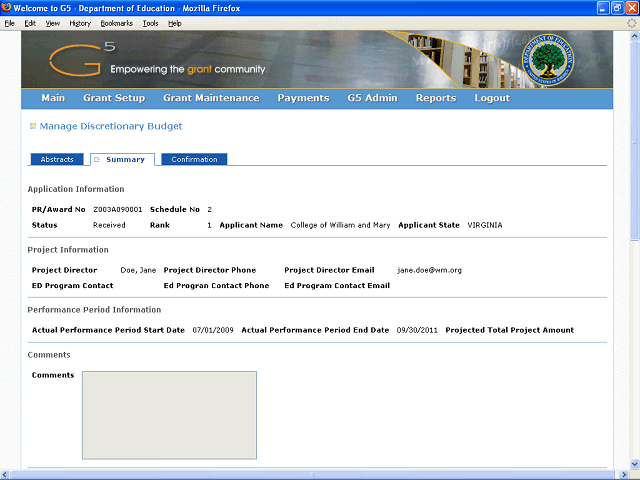Click the Received status value
The height and width of the screenshot is (480, 640).
pyautogui.click(x=109, y=225)
